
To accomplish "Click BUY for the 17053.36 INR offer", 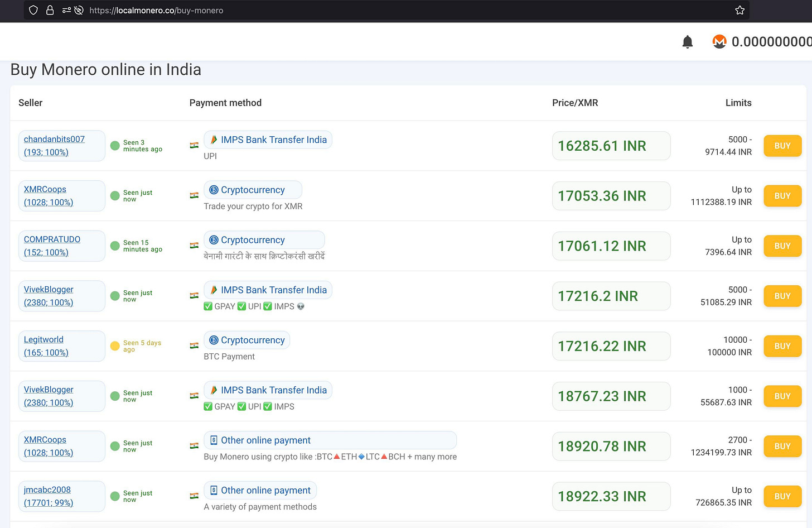I will pos(782,196).
